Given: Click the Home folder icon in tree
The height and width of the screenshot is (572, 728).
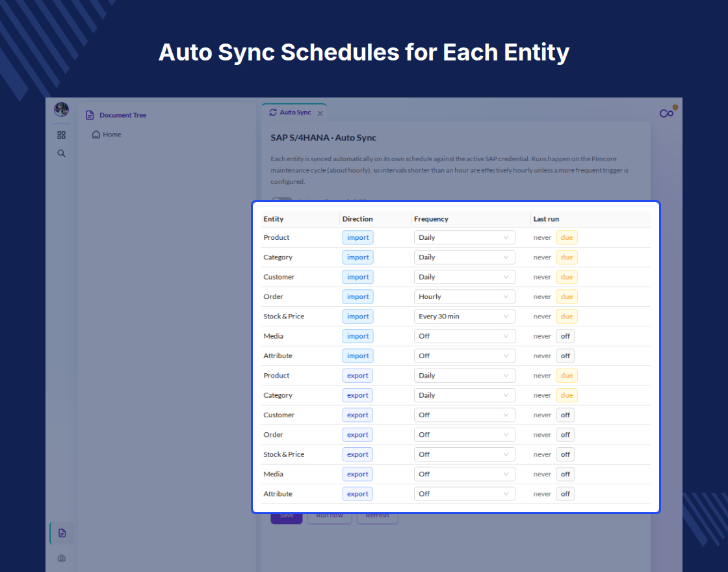Looking at the screenshot, I should 96,134.
